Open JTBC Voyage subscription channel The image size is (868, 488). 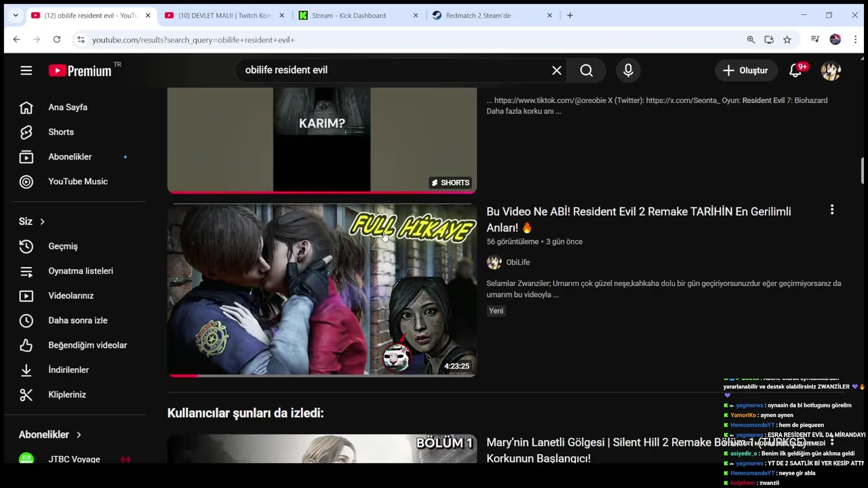pyautogui.click(x=74, y=459)
